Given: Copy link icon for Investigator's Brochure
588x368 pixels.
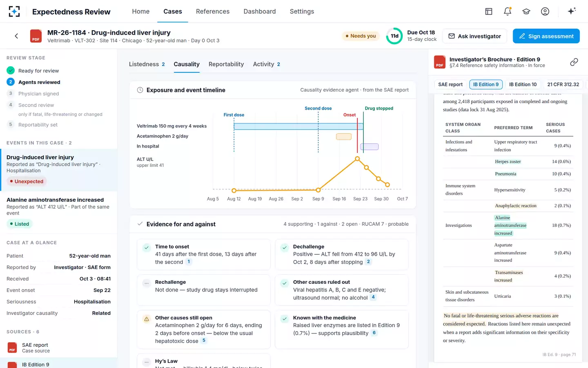Looking at the screenshot, I should pos(574,62).
